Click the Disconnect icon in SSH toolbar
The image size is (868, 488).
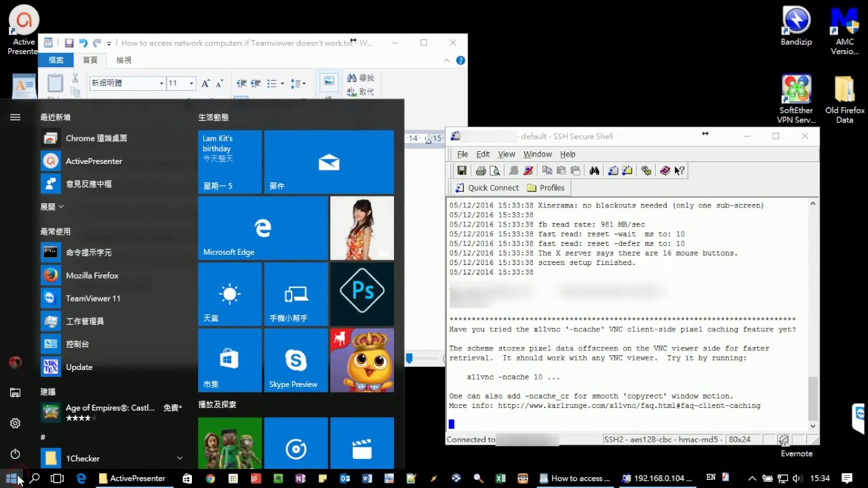[x=528, y=171]
